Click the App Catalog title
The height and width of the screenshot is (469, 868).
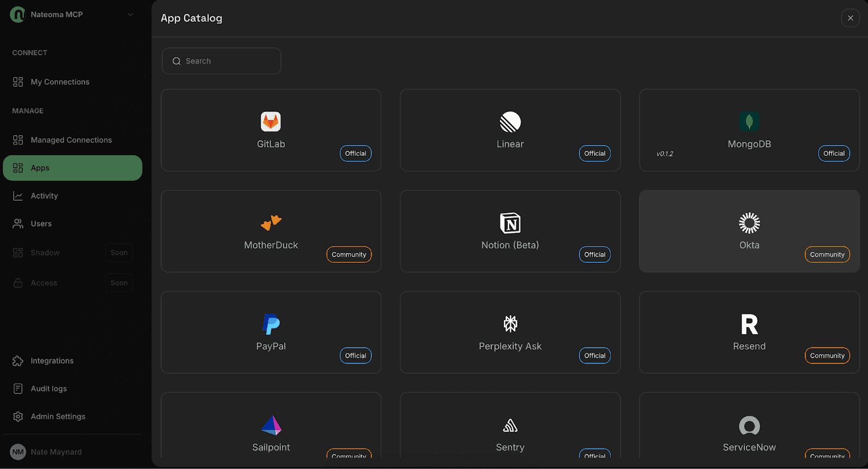[192, 18]
